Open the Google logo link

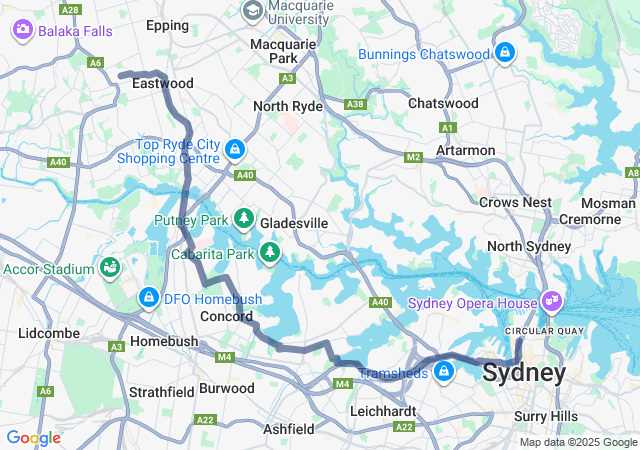pos(33,438)
